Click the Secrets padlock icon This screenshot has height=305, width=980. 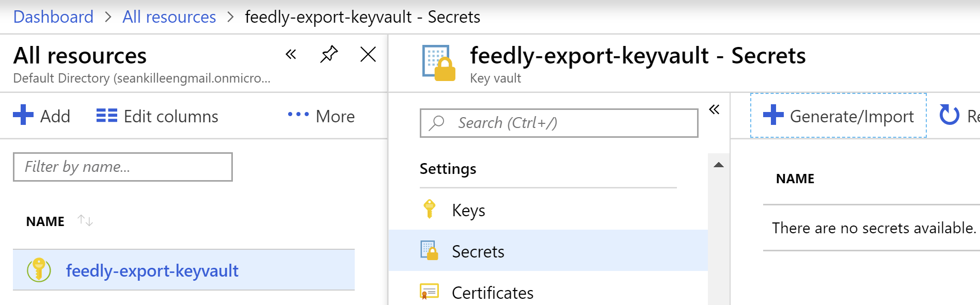tap(430, 251)
